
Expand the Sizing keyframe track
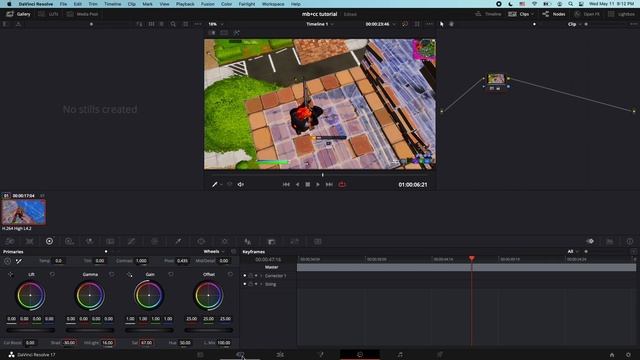261,284
